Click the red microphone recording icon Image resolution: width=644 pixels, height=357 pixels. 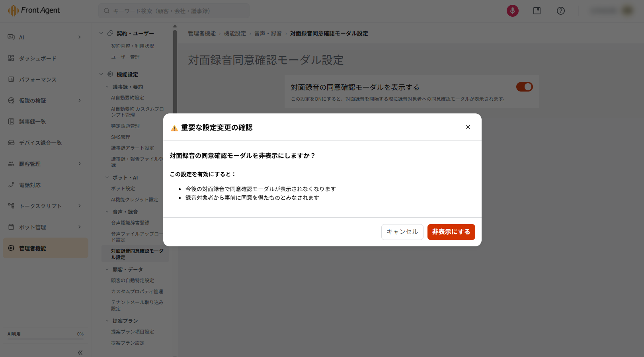[512, 11]
